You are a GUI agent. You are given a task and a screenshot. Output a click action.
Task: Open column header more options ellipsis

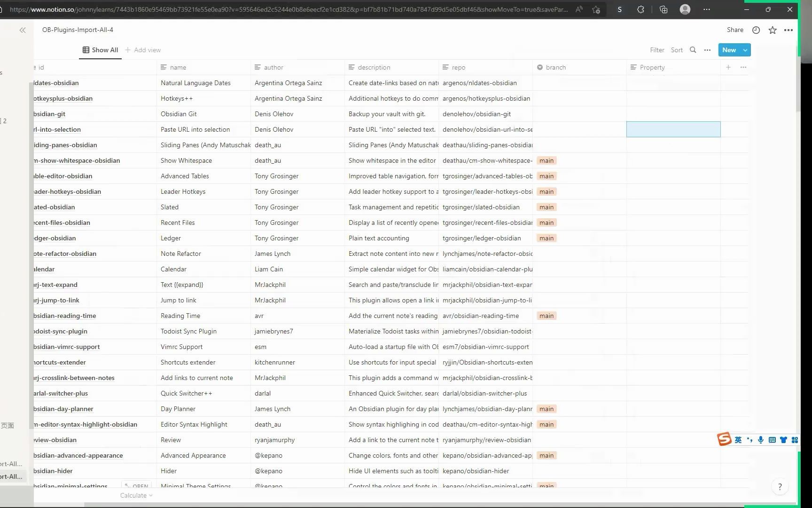click(743, 67)
